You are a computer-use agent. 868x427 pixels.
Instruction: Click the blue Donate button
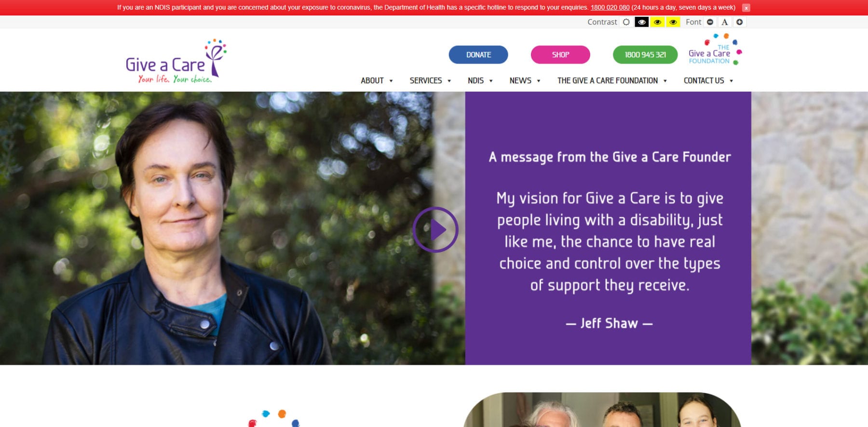click(478, 55)
